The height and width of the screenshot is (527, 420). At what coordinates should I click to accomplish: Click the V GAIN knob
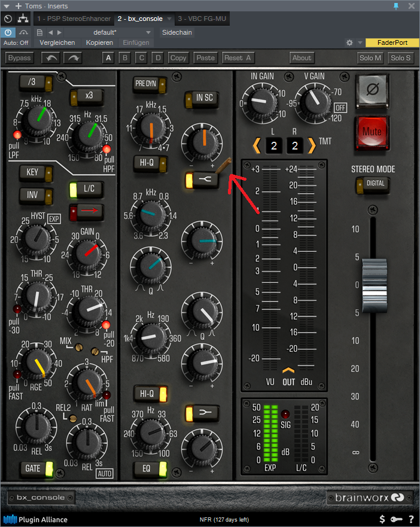point(315,102)
